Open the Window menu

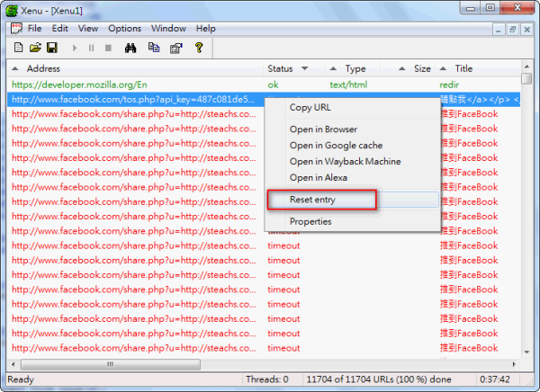point(168,28)
